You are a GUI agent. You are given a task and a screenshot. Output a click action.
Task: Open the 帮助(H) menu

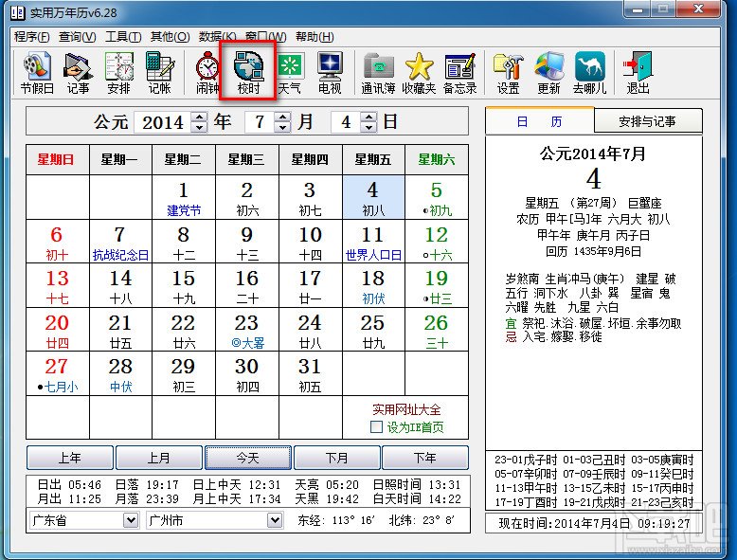pos(315,37)
